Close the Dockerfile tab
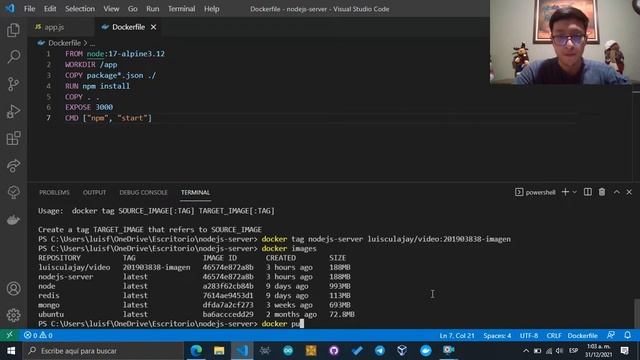 (x=153, y=27)
